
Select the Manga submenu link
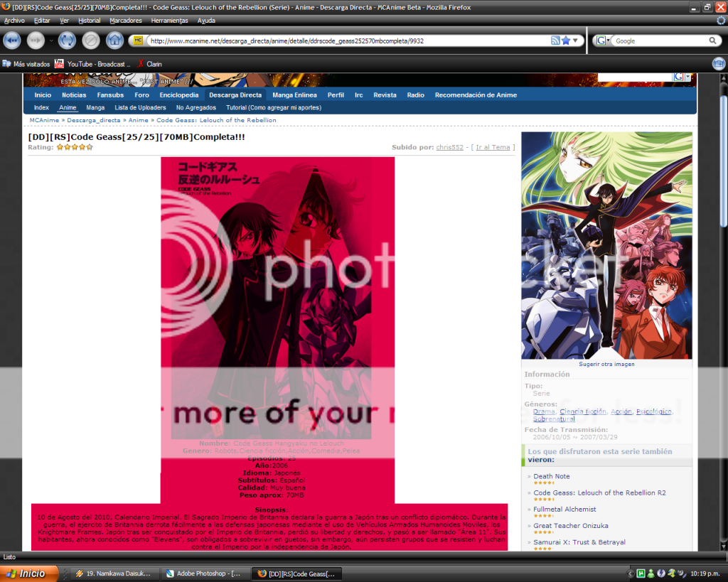[95, 108]
